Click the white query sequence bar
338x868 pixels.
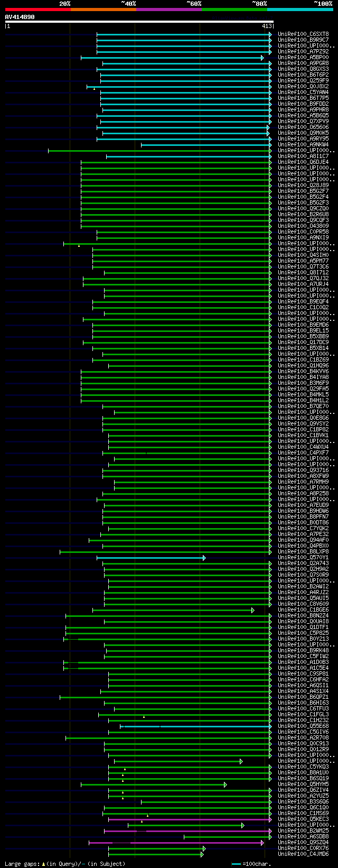pos(139,22)
